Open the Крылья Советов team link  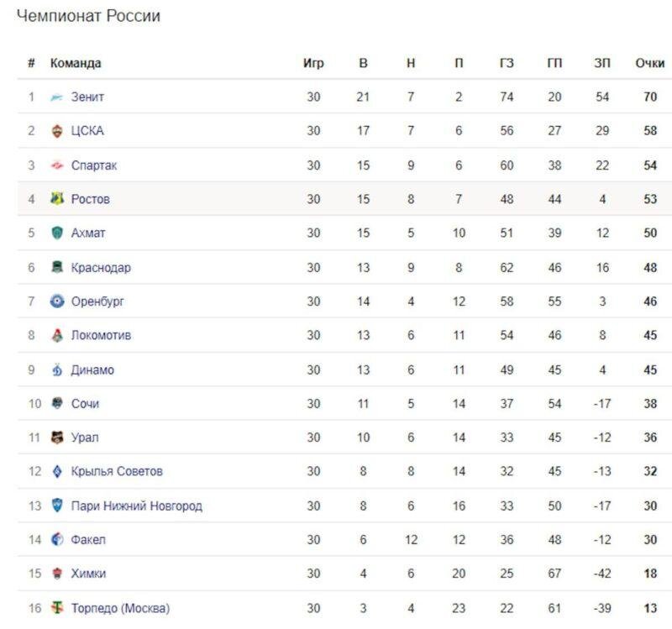(117, 471)
